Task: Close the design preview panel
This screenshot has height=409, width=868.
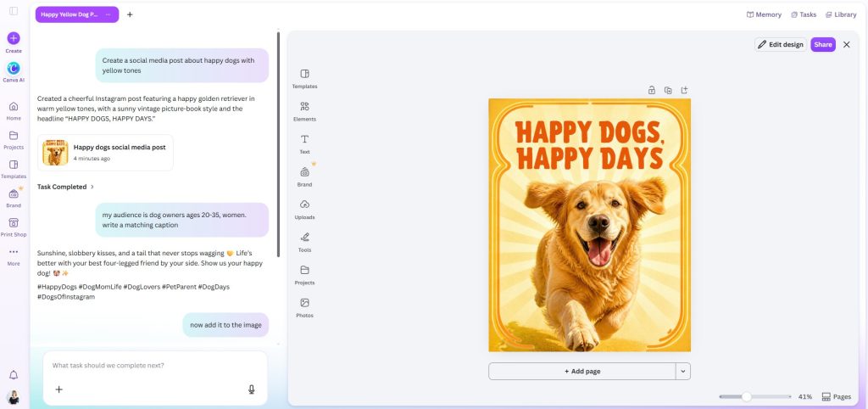Action: click(x=847, y=44)
